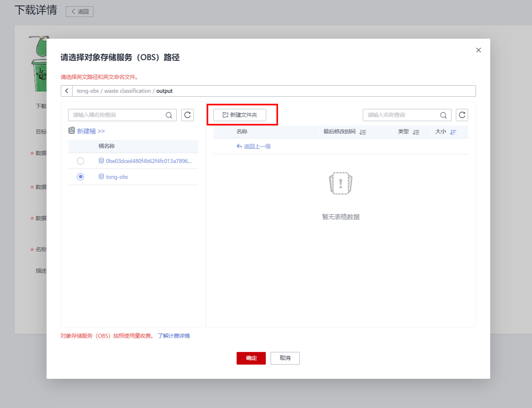532x408 pixels.
Task: Go to waste classification in breadcrumb
Action: tap(127, 91)
